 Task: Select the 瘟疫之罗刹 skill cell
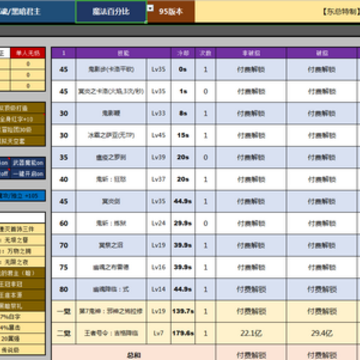[111, 157]
